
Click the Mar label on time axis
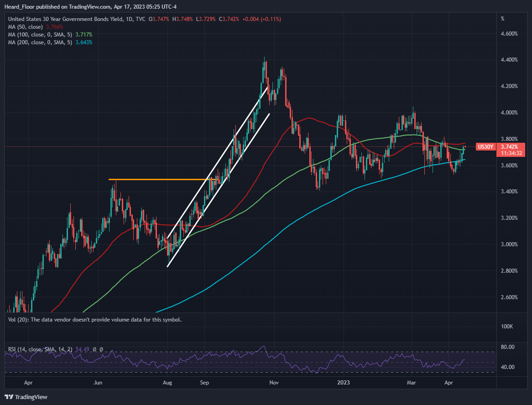(x=411, y=383)
